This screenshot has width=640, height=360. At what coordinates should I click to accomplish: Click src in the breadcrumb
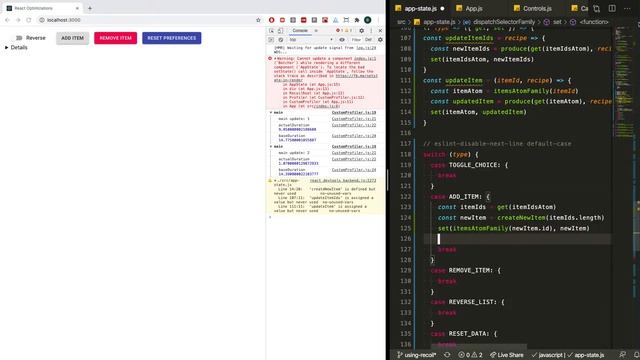401,22
